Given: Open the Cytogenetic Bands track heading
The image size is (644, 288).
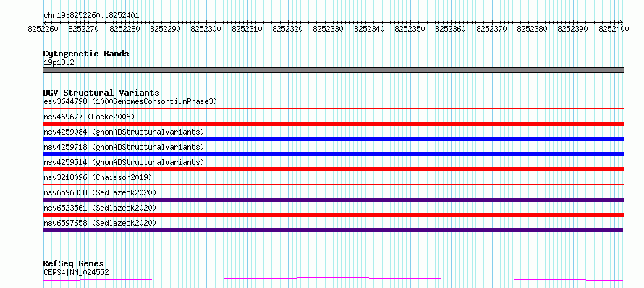Looking at the screenshot, I should (x=86, y=54).
